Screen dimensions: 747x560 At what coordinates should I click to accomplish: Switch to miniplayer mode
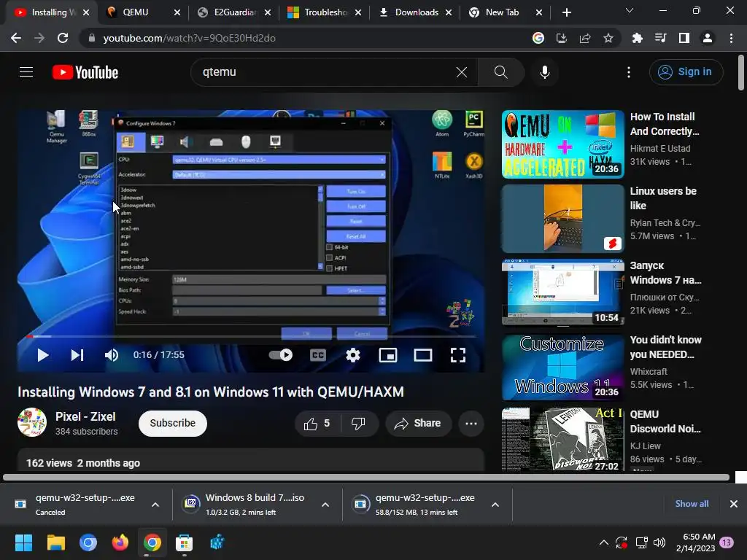[388, 355]
